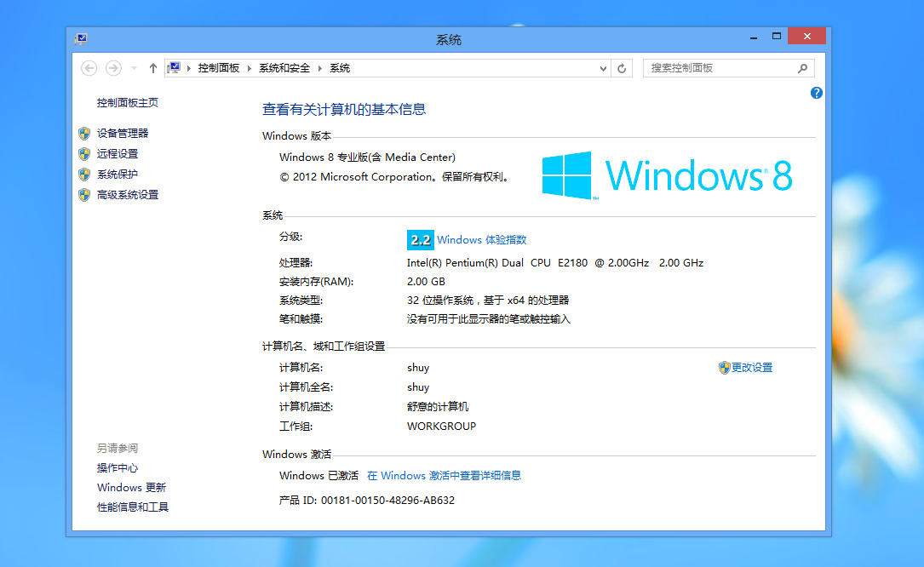
Task: Click the computer description 舒意的计算机
Action: point(438,407)
